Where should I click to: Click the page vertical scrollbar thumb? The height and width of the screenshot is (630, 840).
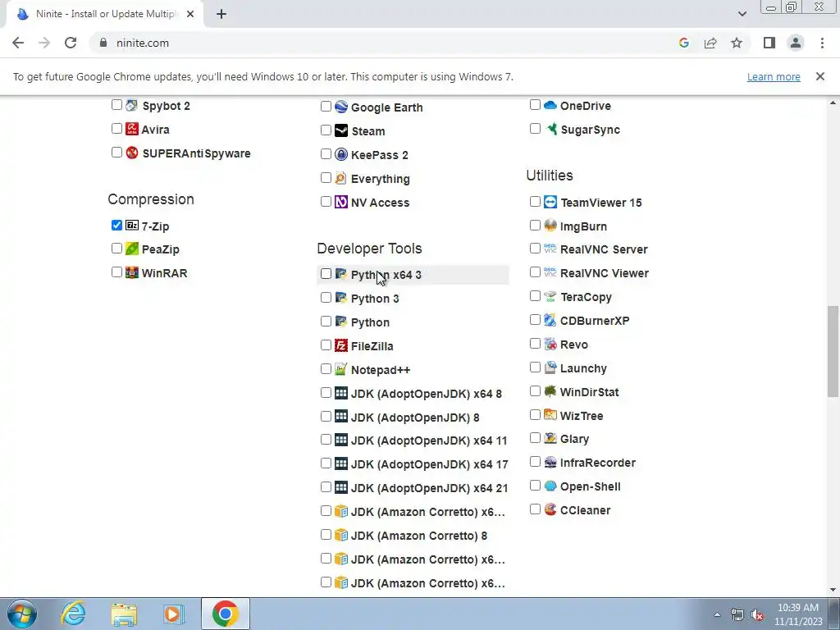[x=833, y=351]
